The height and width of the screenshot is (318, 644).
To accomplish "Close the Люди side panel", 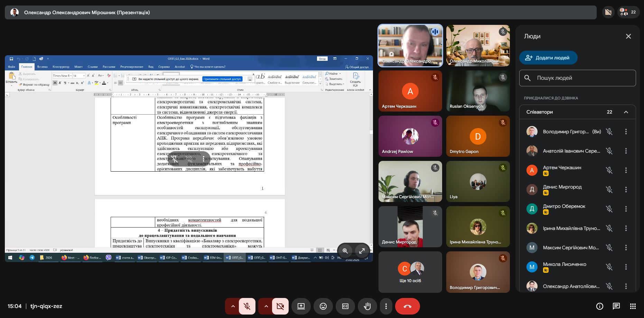I will pyautogui.click(x=628, y=36).
